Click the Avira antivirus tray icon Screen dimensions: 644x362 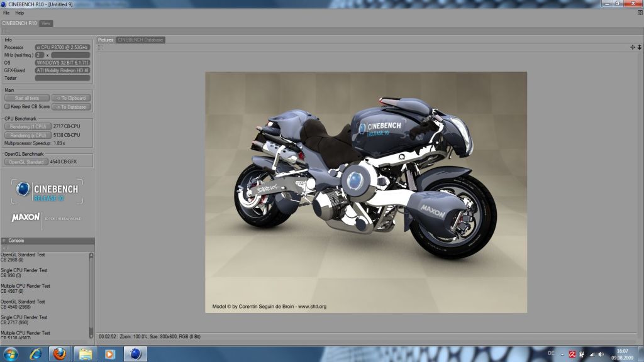point(572,354)
